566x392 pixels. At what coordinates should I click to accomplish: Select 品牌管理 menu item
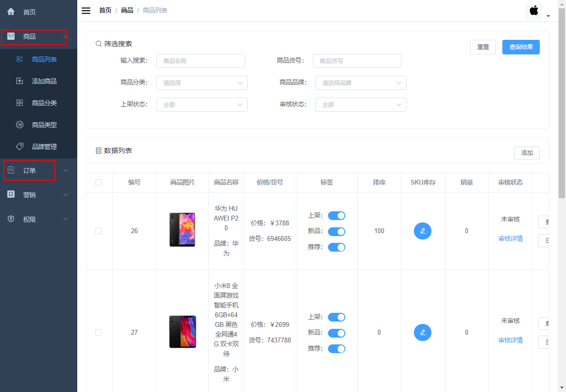[x=38, y=147]
